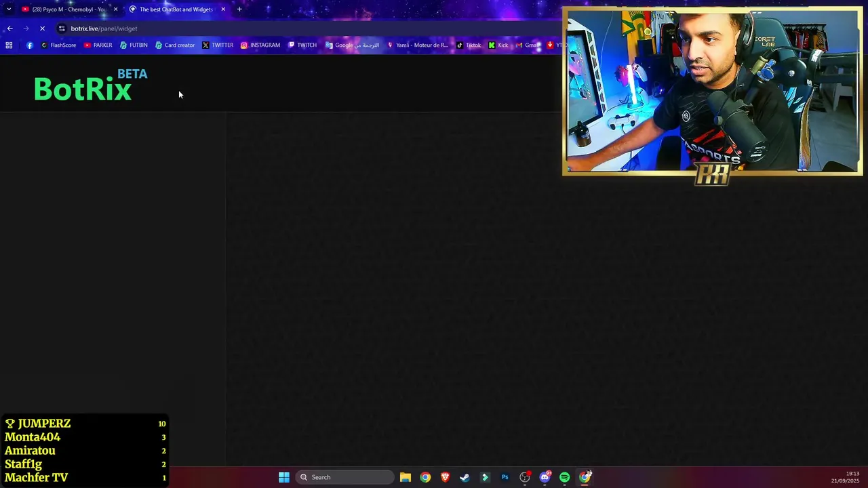Open the FlashScore bookmark
Screen dimensions: 868x488
[58, 45]
